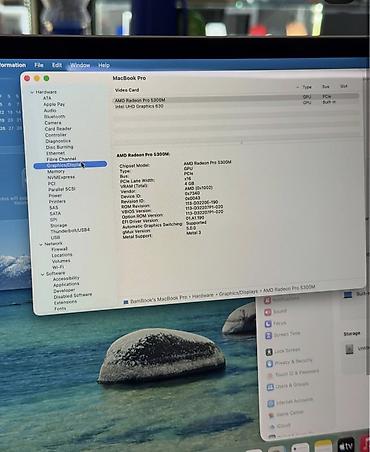The image size is (370, 452).
Task: Open Internet Accounts icon in Settings
Action: 271,404
